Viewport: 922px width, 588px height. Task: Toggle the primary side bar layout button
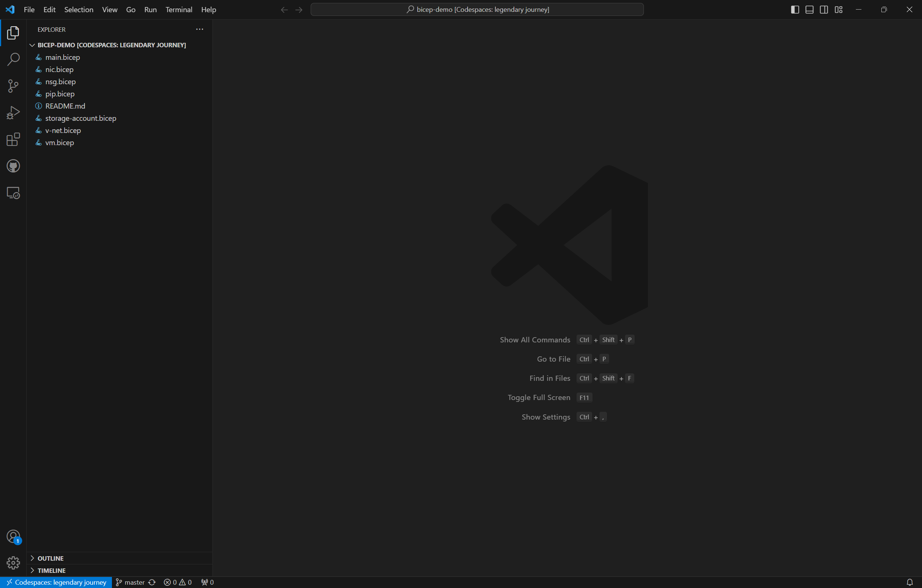pos(795,10)
